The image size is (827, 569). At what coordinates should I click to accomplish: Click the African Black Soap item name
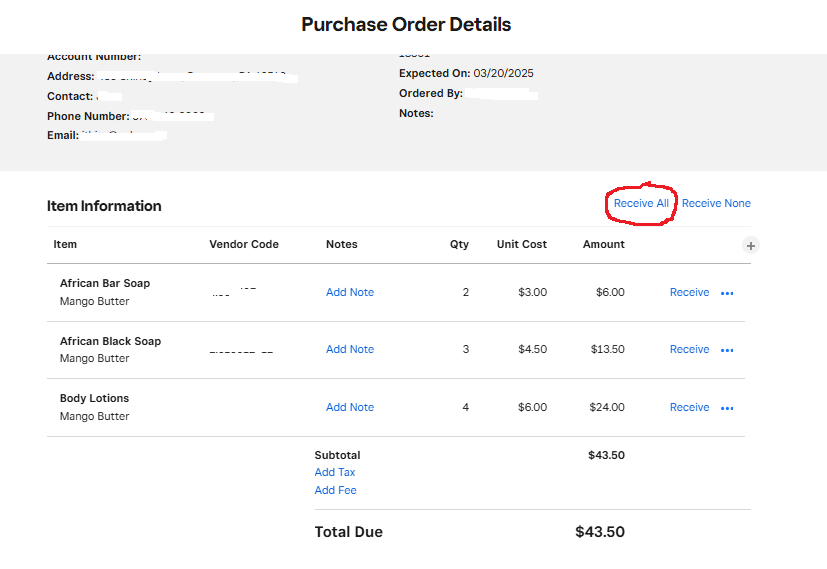[x=110, y=341]
